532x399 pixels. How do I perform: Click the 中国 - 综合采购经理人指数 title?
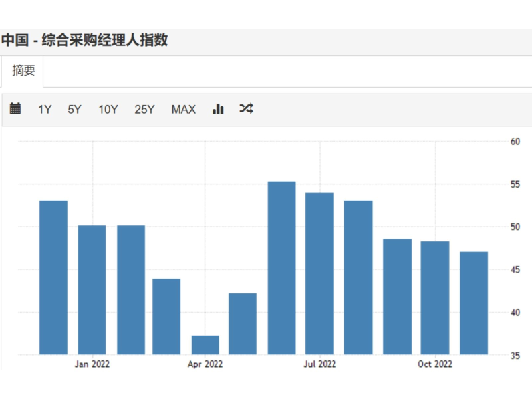84,41
